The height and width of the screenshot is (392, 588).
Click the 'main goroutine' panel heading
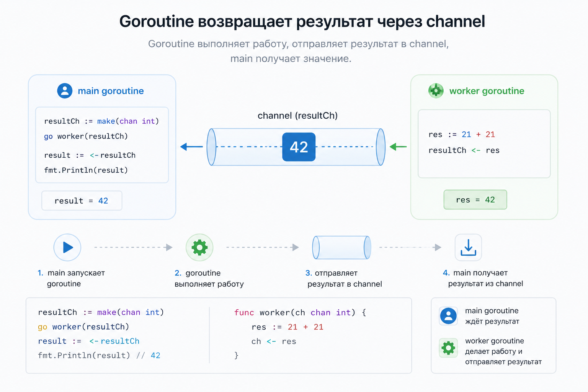click(111, 91)
